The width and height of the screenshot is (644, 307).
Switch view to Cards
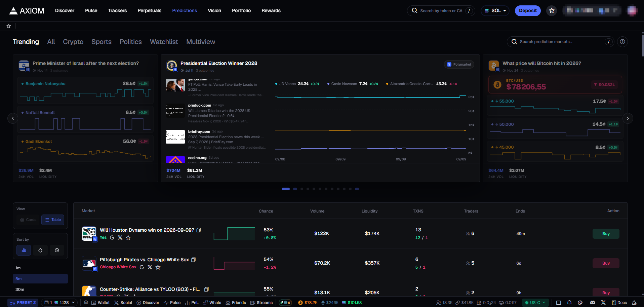tap(28, 220)
